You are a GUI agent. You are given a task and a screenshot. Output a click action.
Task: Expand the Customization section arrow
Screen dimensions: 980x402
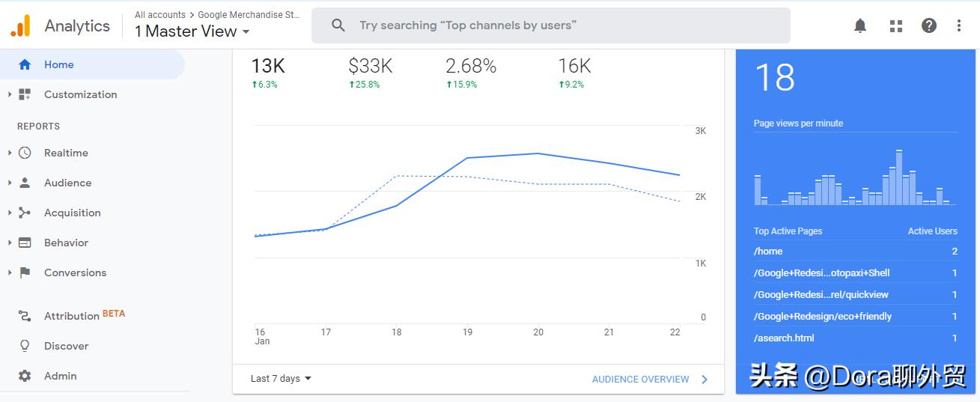[x=10, y=94]
